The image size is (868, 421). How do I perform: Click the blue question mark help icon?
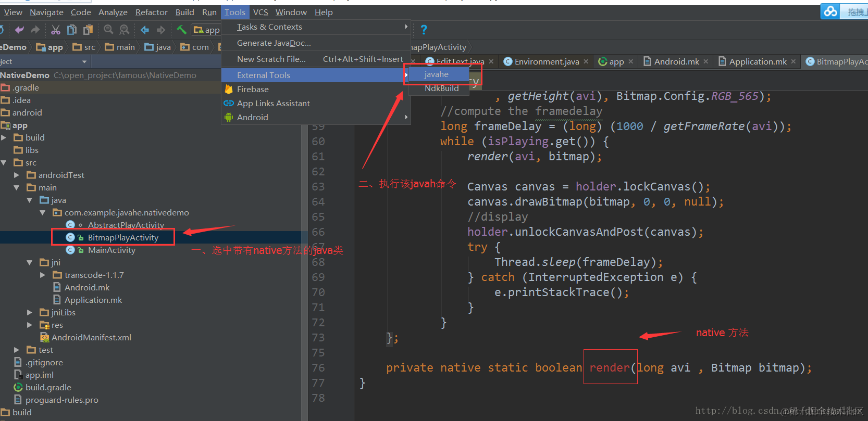(x=424, y=30)
